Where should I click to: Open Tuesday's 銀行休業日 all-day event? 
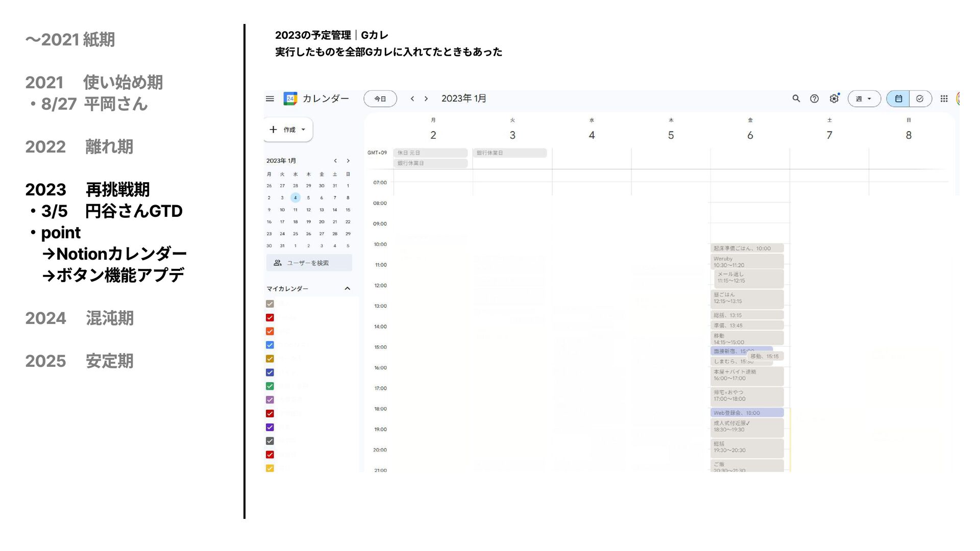tap(509, 153)
